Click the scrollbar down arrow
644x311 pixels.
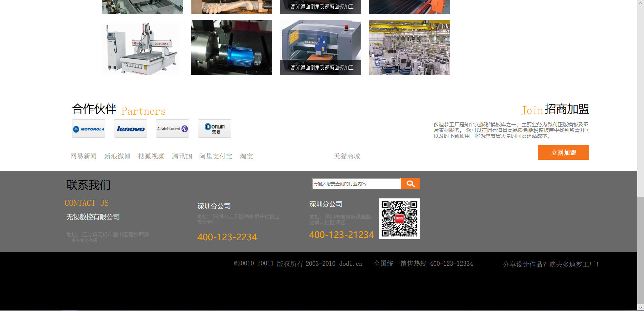640,307
